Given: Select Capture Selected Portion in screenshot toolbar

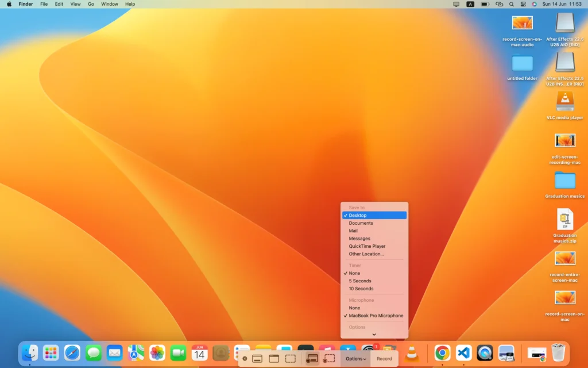Looking at the screenshot, I should 290,359.
